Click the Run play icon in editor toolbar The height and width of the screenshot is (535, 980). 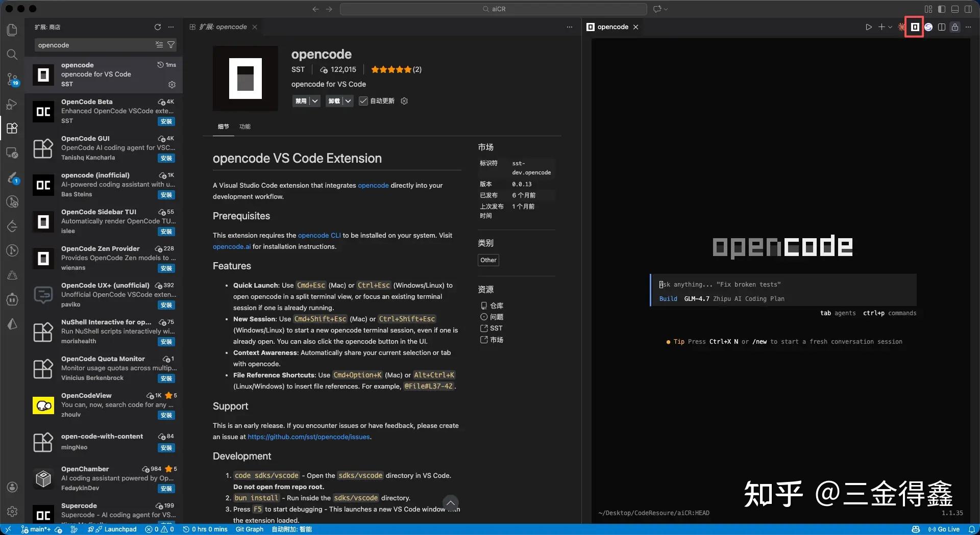click(x=869, y=27)
